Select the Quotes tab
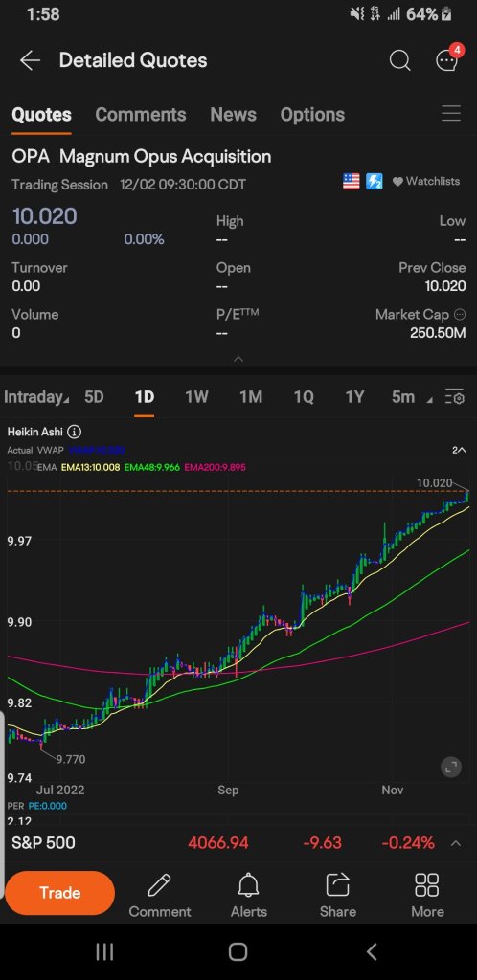Image resolution: width=477 pixels, height=980 pixels. tap(41, 115)
